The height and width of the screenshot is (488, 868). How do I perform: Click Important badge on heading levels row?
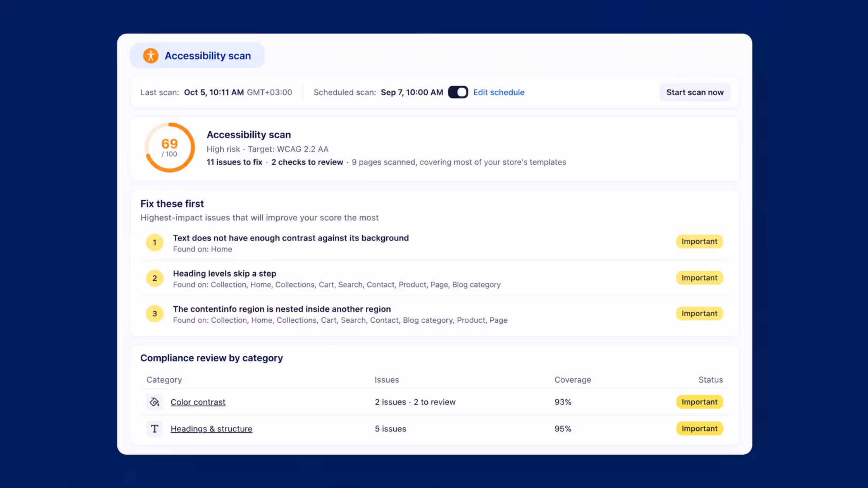[699, 278]
